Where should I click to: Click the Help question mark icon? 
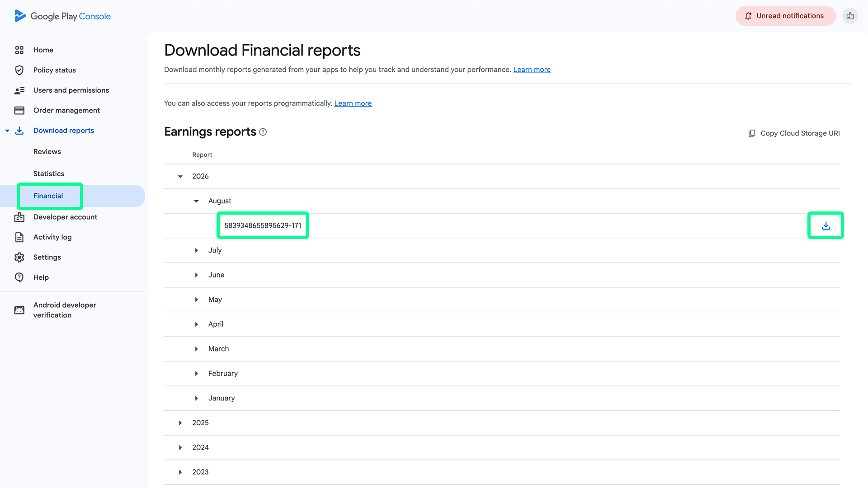[x=19, y=277]
